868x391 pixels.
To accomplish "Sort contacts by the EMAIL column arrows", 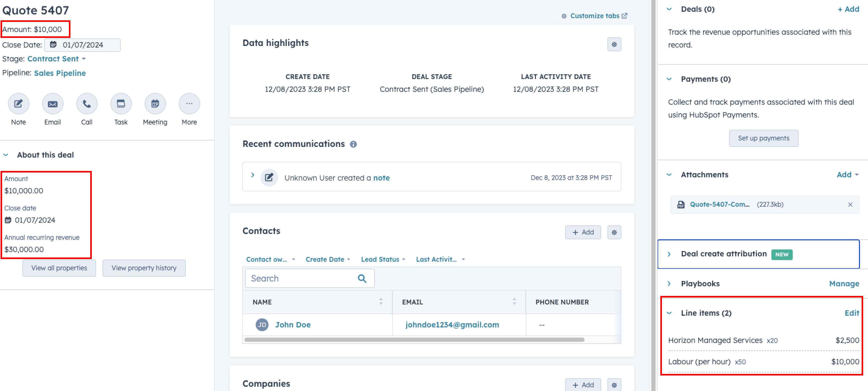I will pyautogui.click(x=514, y=301).
